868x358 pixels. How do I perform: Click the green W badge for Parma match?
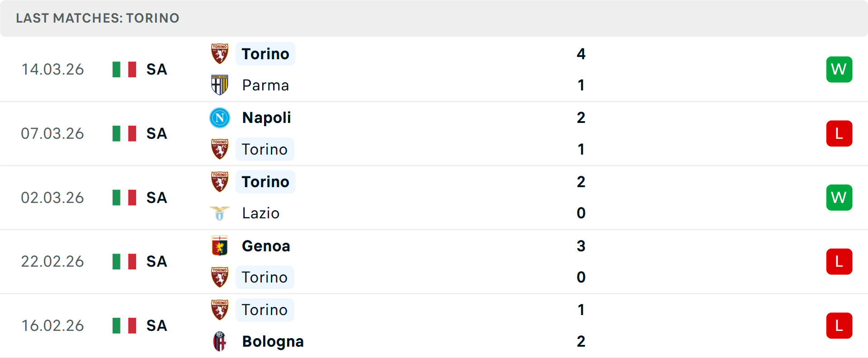tap(839, 70)
